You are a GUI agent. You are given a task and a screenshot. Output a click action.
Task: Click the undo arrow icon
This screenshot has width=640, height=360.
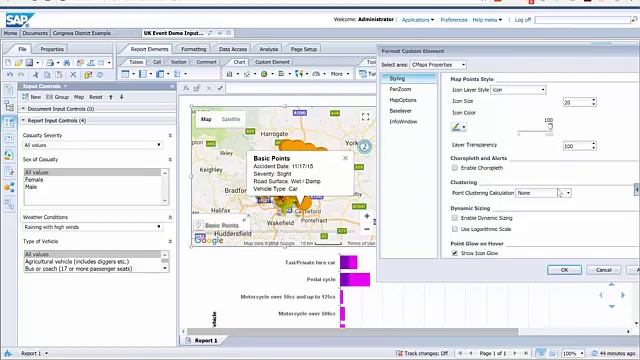pyautogui.click(x=10, y=75)
